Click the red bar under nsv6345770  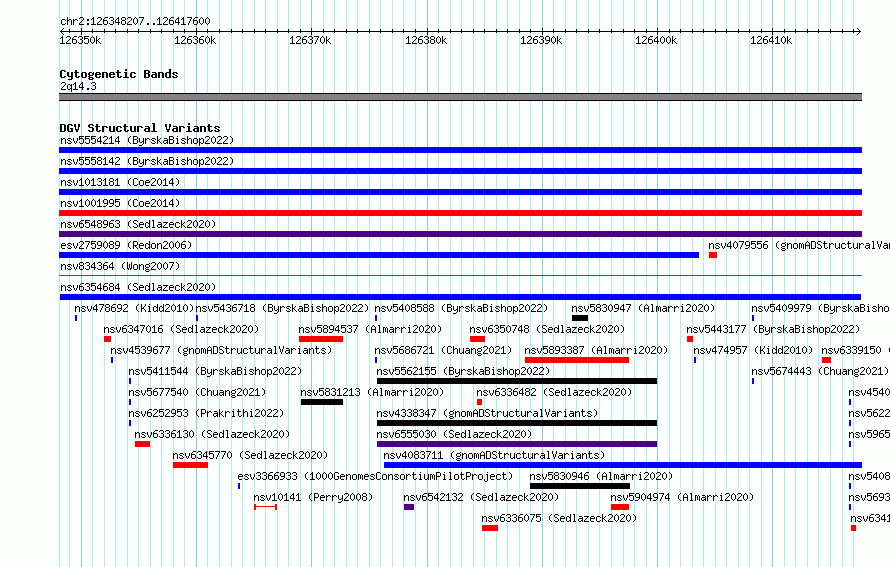click(191, 465)
